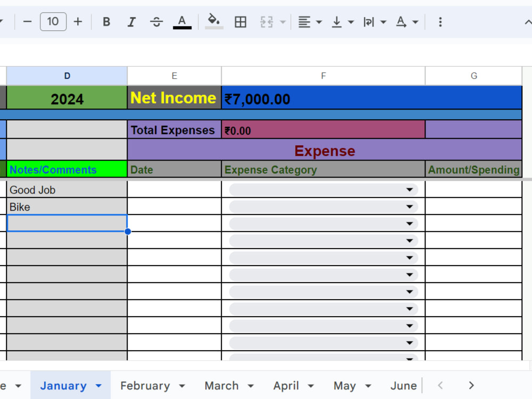Select the cell containing Net Income
Screen dimensions: 532x399
point(174,98)
